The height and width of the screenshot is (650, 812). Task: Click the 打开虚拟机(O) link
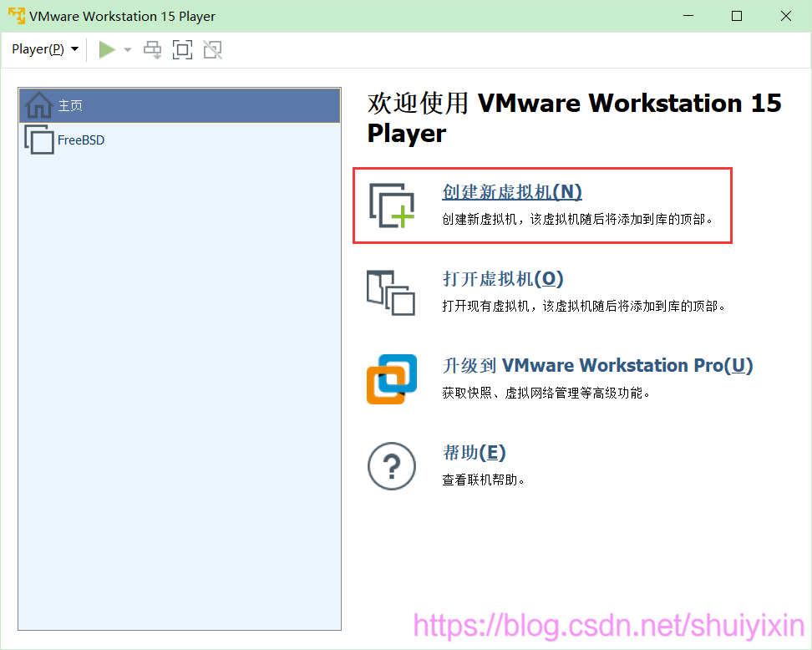[x=502, y=279]
